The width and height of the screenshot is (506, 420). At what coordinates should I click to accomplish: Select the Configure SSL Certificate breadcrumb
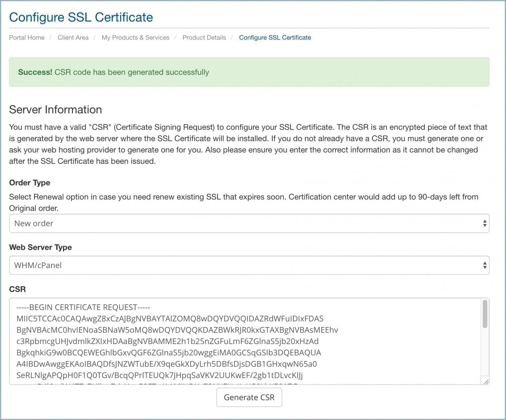tap(275, 37)
